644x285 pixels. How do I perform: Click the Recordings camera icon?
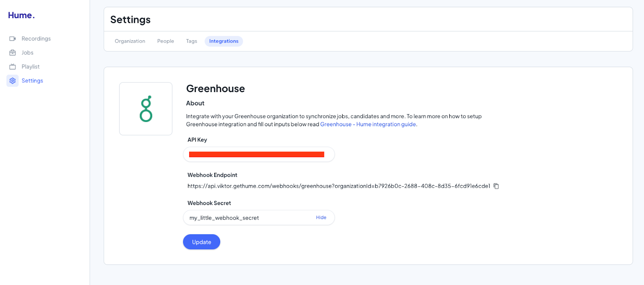point(12,39)
